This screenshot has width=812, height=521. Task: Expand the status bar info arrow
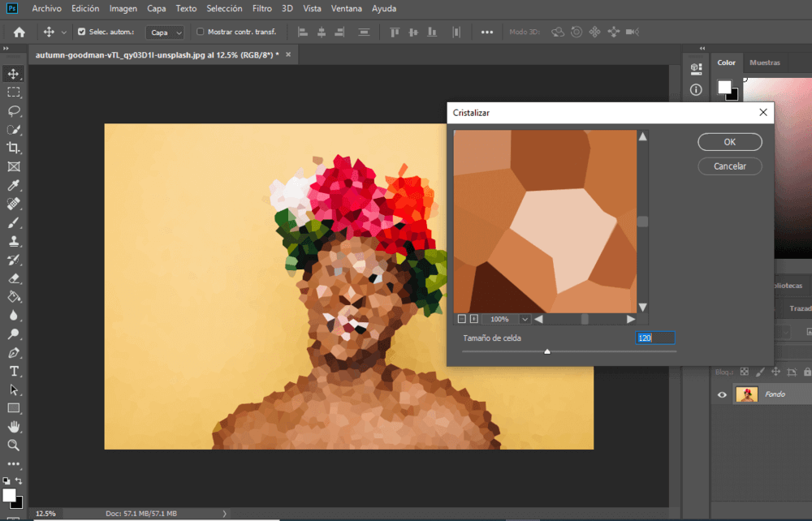tap(225, 513)
